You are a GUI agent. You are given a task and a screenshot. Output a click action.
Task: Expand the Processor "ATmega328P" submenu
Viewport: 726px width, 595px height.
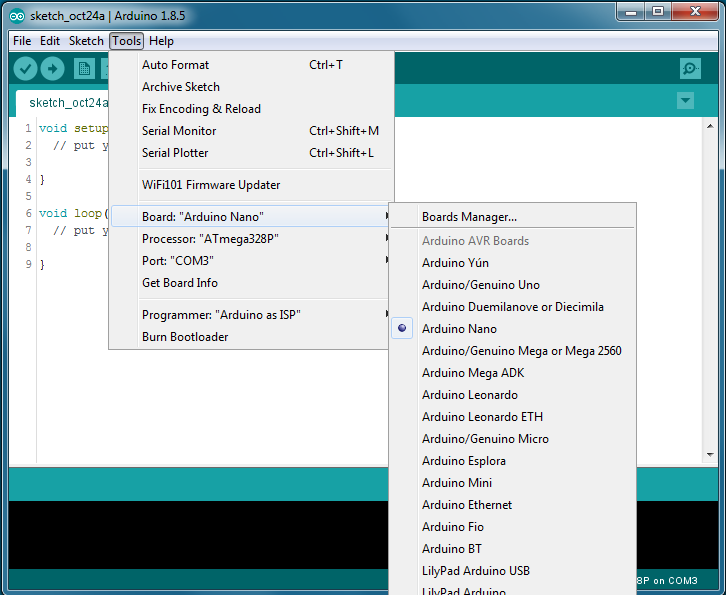pos(250,238)
